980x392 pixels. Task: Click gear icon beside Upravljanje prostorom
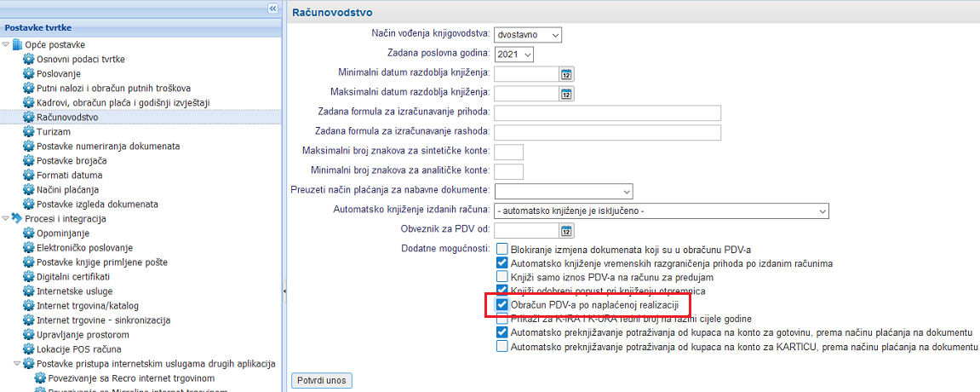pos(29,335)
